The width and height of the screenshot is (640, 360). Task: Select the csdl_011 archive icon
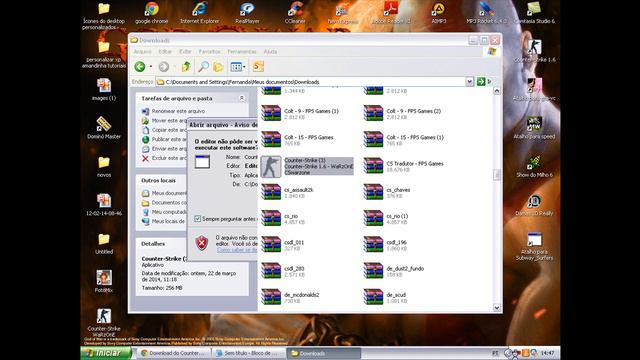coord(271,244)
